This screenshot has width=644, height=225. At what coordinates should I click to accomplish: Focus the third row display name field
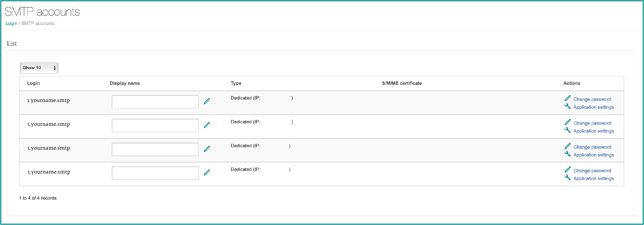155,149
